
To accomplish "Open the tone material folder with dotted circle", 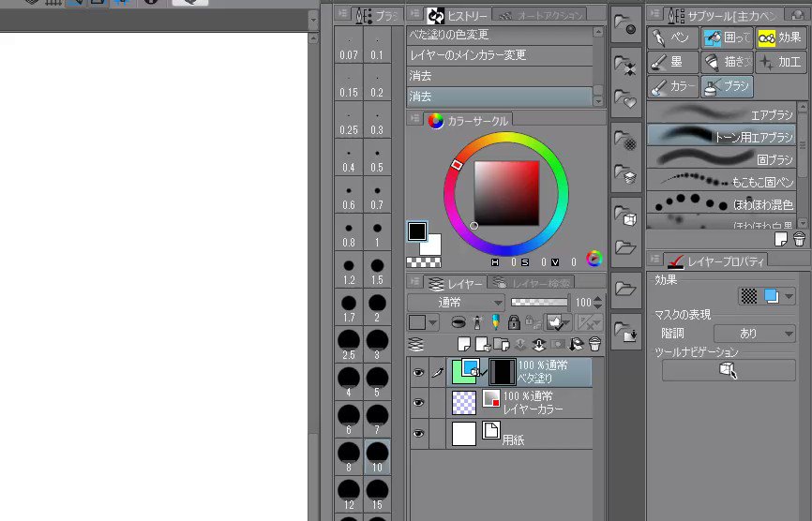I will point(625,140).
